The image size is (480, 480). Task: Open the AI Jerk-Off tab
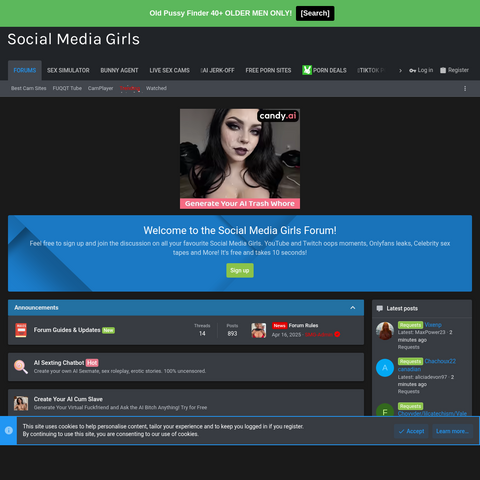point(217,70)
